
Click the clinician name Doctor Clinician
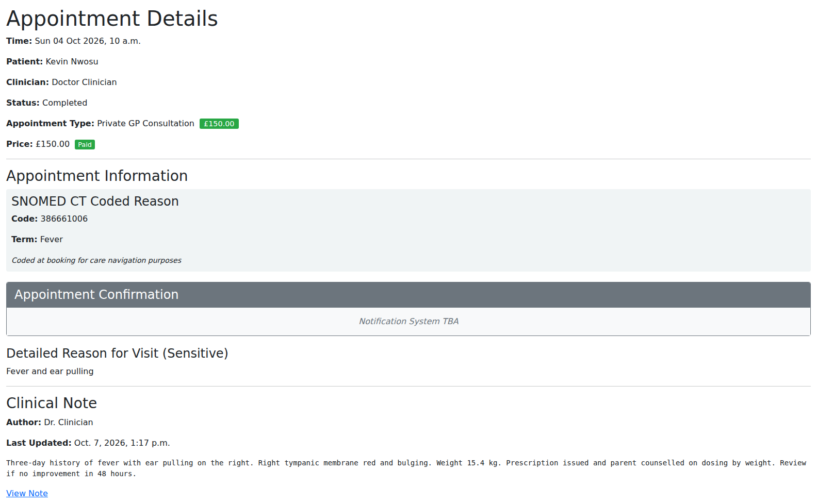click(84, 82)
